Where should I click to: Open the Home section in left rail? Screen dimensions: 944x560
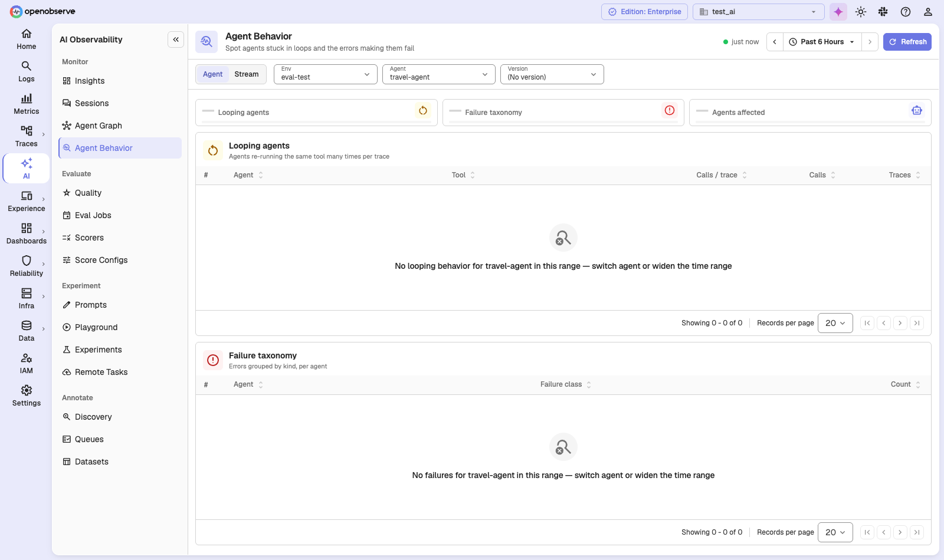click(x=27, y=39)
